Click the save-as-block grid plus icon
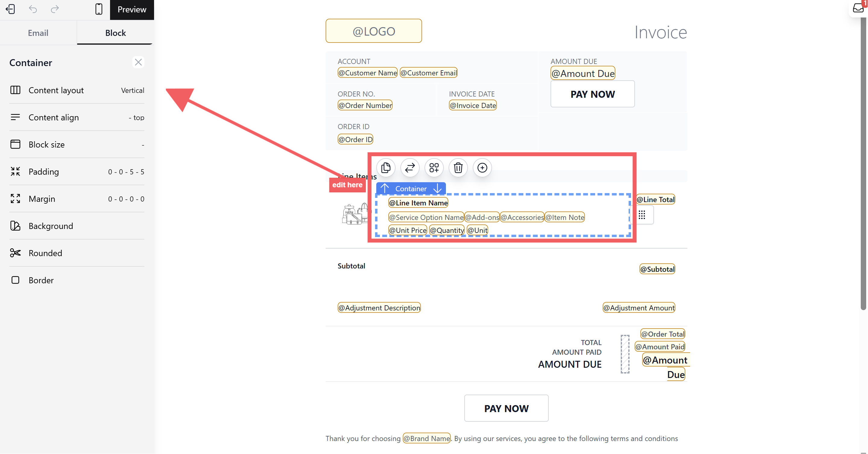The width and height of the screenshot is (868, 454). coord(434,167)
